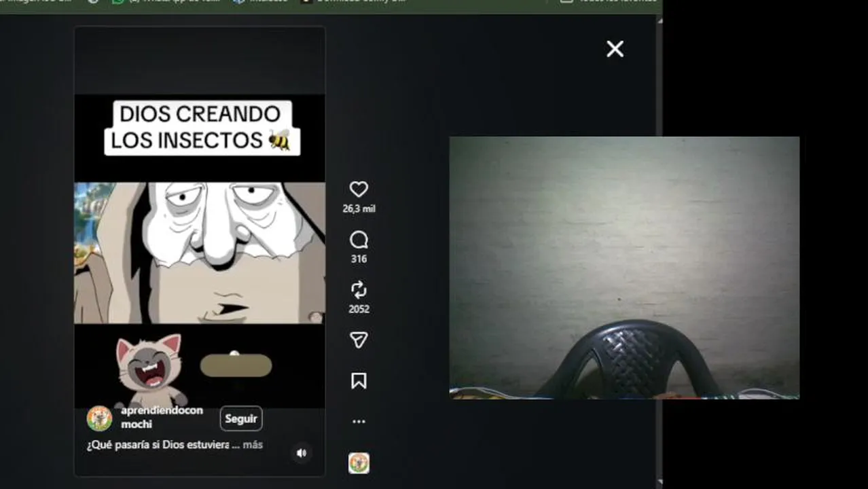Screen dimensions: 868x489
Task: Open audio thumbnail below the options menu
Action: tap(359, 463)
